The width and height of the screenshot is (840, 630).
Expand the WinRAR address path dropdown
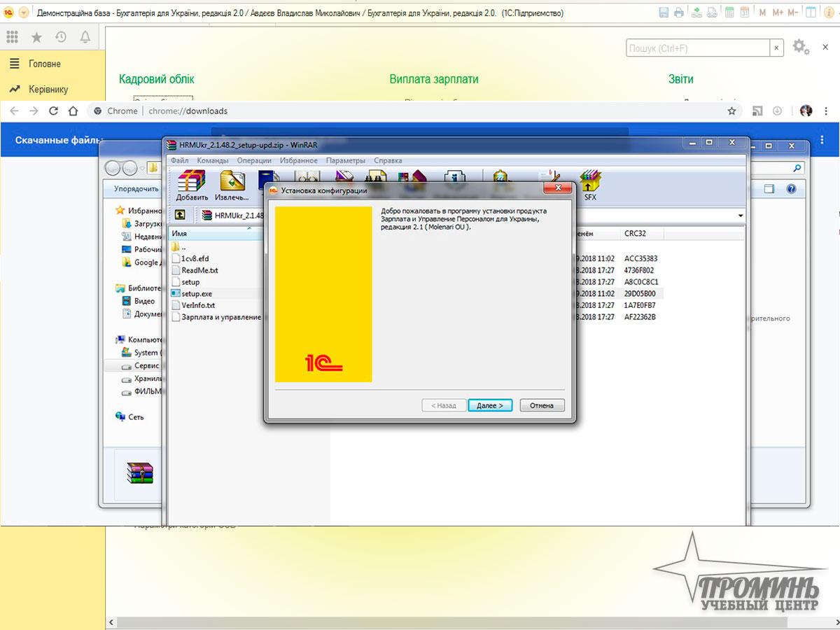tap(740, 216)
